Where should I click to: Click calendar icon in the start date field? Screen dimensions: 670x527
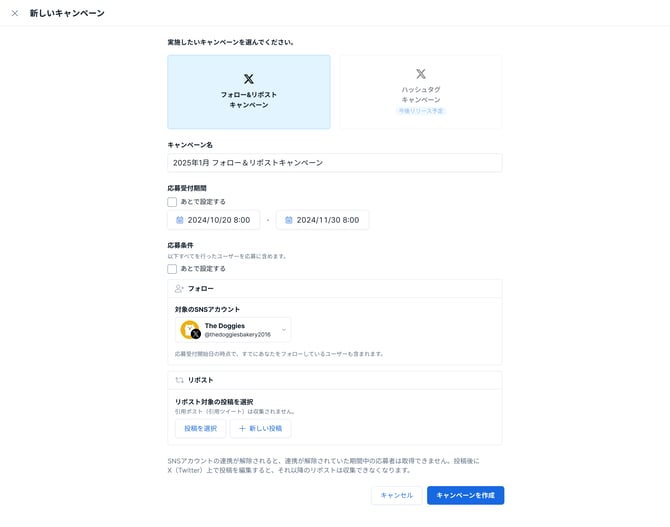(x=180, y=220)
